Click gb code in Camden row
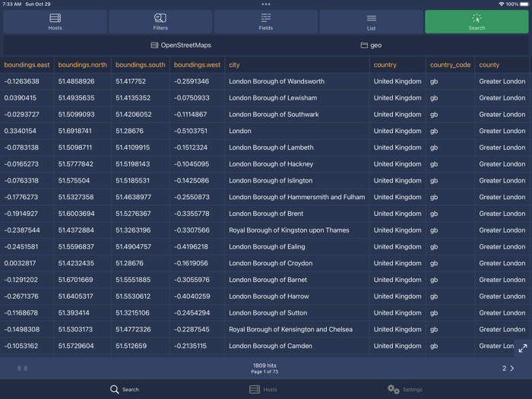Viewport: 532px width, 399px height. click(x=434, y=346)
